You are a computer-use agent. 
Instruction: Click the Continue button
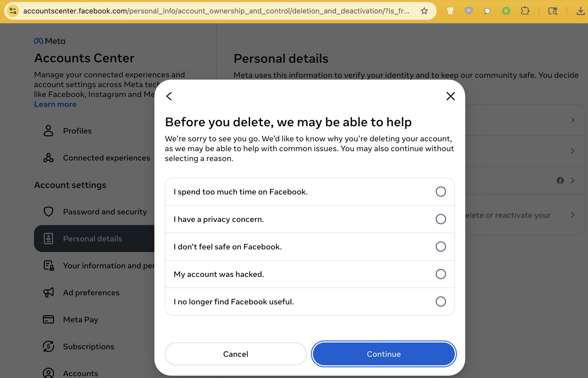384,354
